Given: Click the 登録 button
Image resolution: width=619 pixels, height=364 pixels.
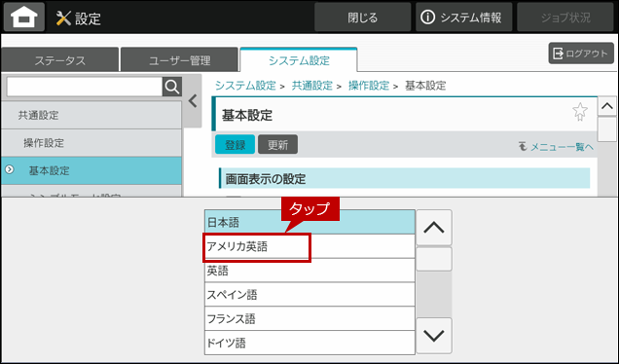Looking at the screenshot, I should tap(235, 144).
